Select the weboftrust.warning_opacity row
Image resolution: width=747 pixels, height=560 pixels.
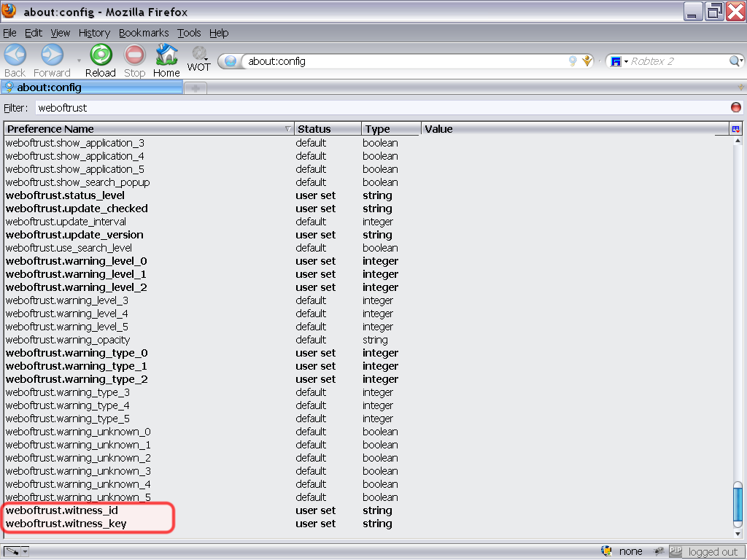(368, 340)
